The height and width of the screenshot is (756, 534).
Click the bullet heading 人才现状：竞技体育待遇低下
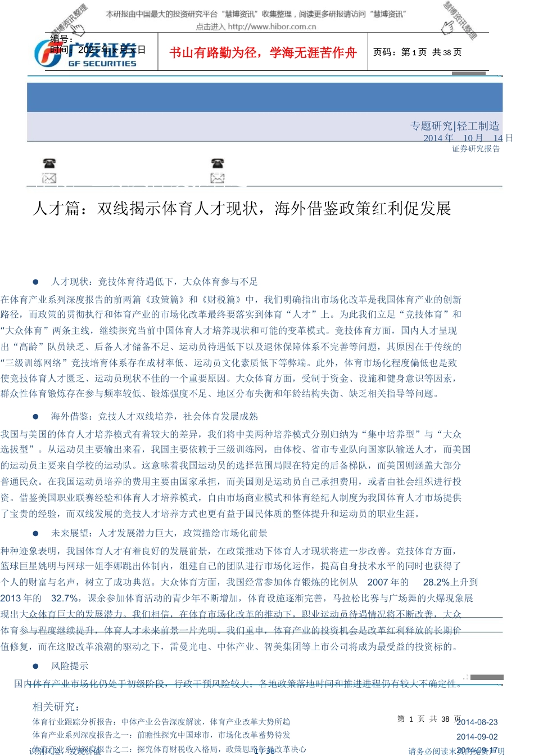(155, 282)
